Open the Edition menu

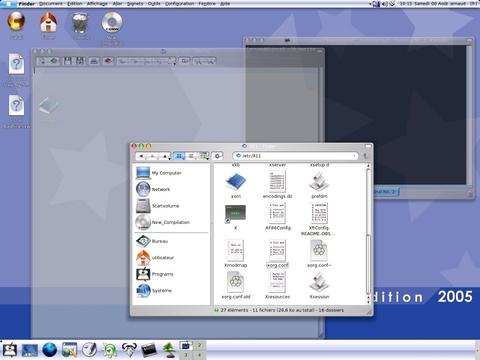(x=75, y=4)
